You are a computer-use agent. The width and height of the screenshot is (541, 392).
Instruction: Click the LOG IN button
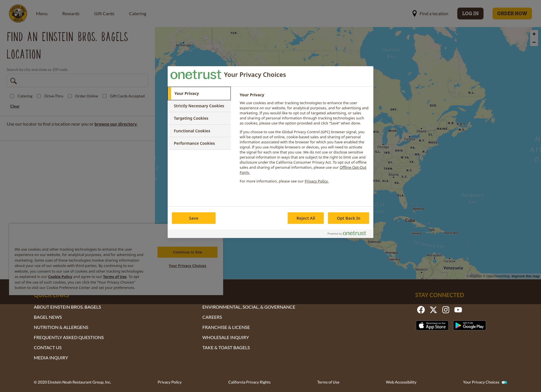point(470,14)
